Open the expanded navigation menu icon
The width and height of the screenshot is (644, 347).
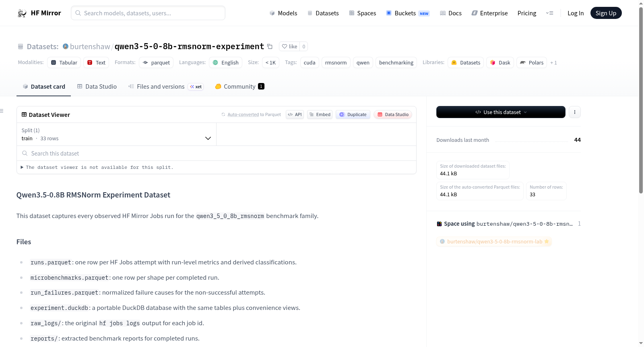[x=549, y=13]
